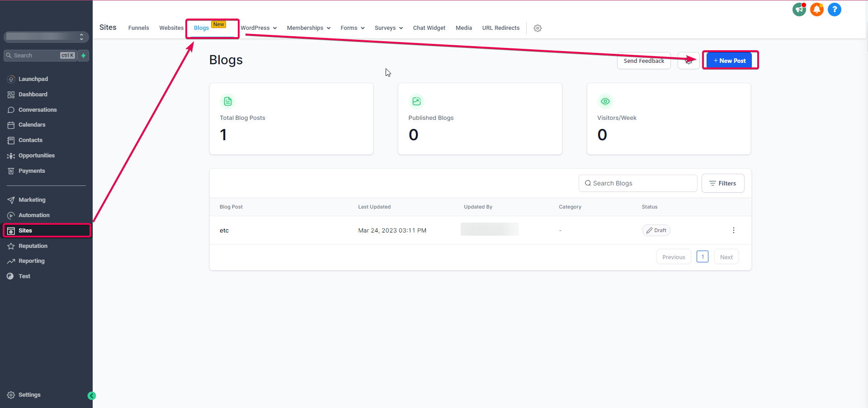Open the Filters button
The image size is (868, 408).
[x=722, y=183]
